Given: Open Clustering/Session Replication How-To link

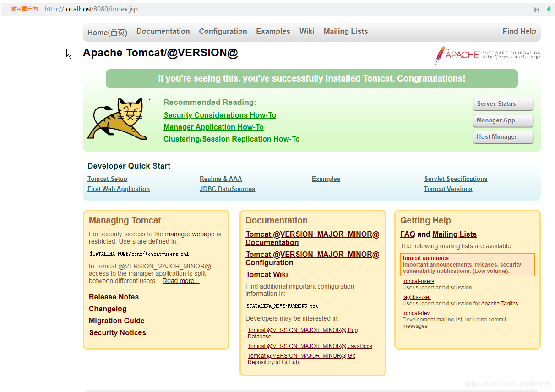Looking at the screenshot, I should coord(232,139).
